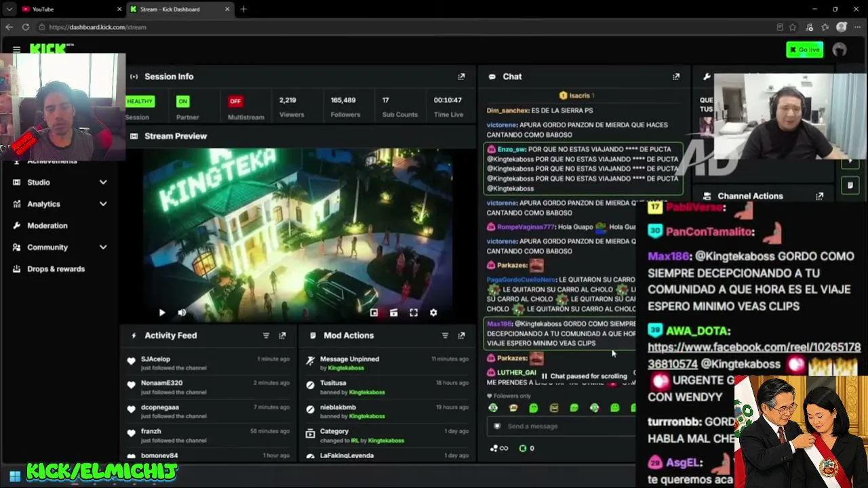The width and height of the screenshot is (868, 488).
Task: Pop out the Mod Actions panel
Action: coord(461,335)
